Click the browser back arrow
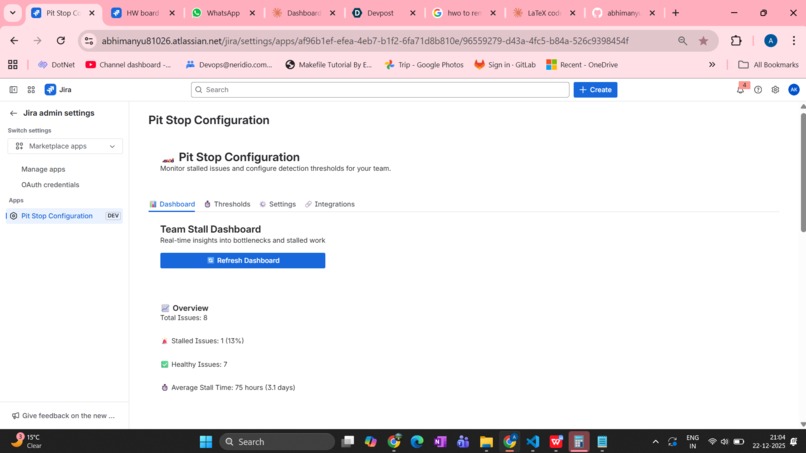The height and width of the screenshot is (453, 806). click(14, 41)
